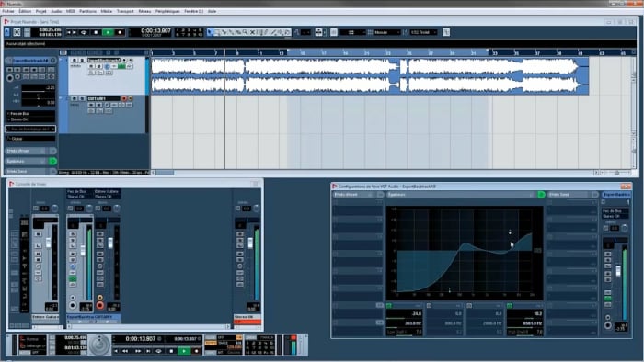Open the Transport menu
Viewport: 644px width, 362px height.
coord(125,11)
